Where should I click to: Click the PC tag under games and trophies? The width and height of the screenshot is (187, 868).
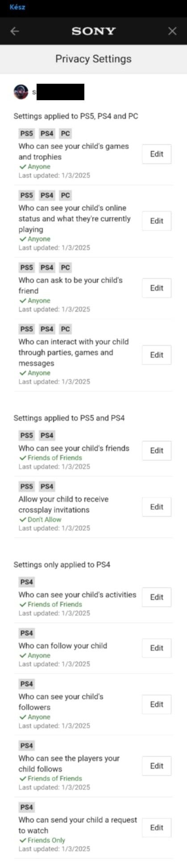[x=66, y=134]
